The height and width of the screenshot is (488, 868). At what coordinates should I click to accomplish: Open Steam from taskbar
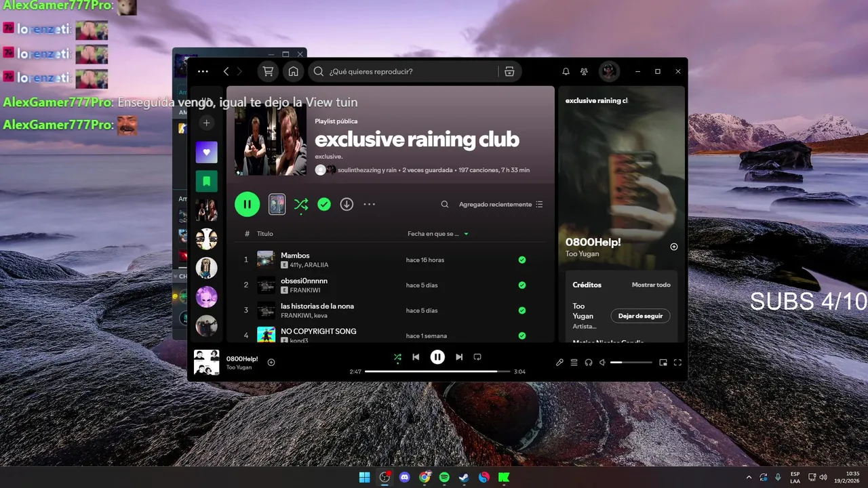[464, 477]
